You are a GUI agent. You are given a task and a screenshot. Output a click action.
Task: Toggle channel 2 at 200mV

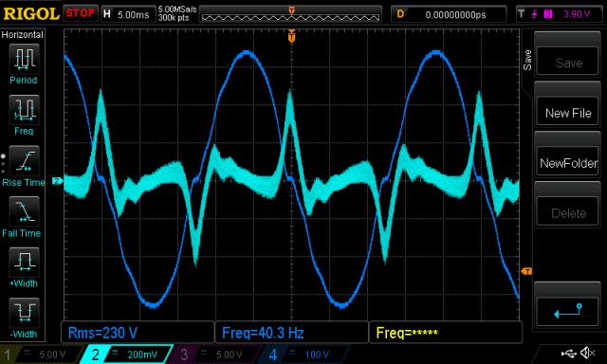pyautogui.click(x=126, y=355)
